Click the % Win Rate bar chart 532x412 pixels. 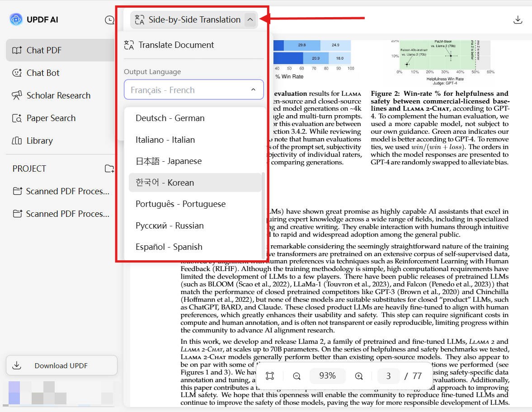pos(314,61)
